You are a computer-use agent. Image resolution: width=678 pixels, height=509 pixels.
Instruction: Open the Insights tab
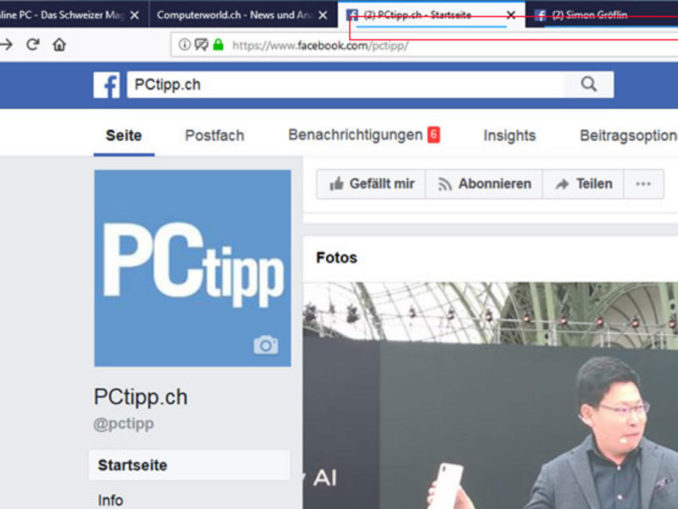(x=509, y=135)
